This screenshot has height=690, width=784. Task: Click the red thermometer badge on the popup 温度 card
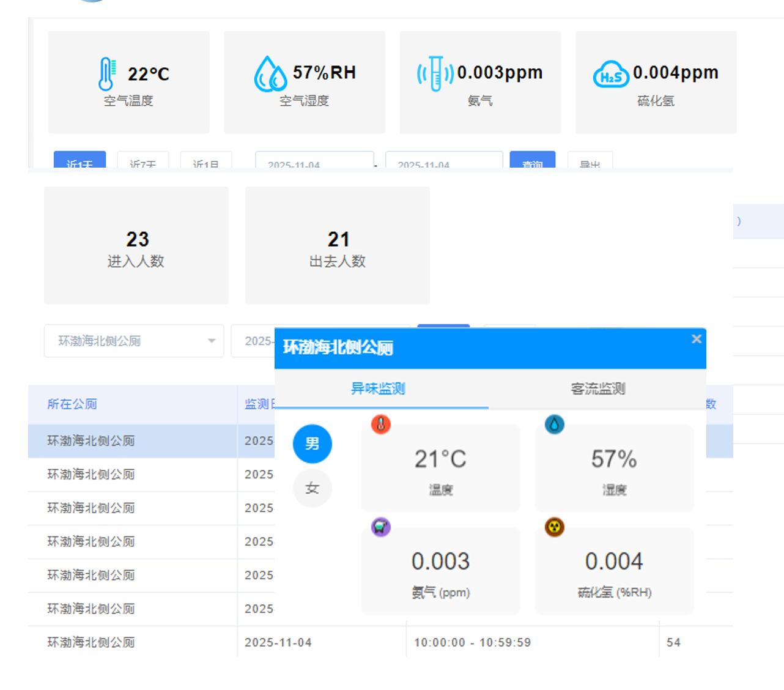pyautogui.click(x=381, y=424)
